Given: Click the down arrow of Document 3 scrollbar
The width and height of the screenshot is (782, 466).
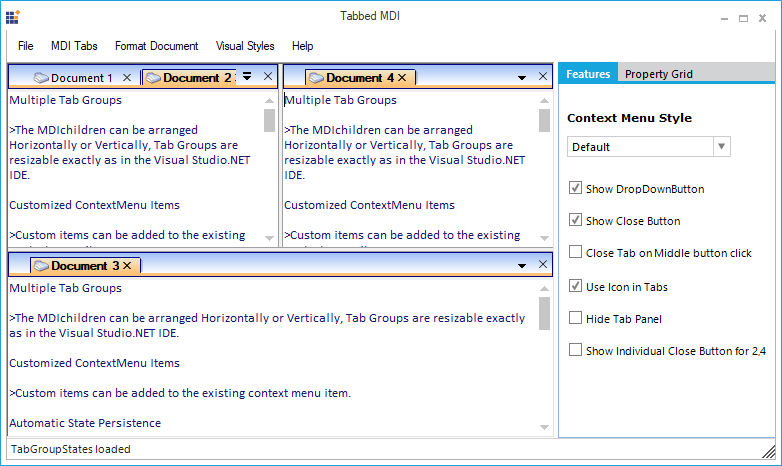Looking at the screenshot, I should coord(544,427).
